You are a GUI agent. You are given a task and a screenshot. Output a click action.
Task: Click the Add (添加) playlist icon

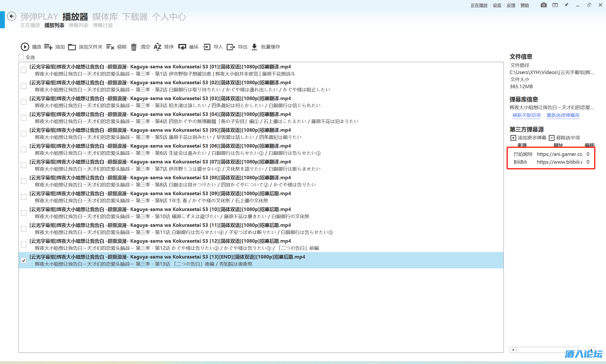point(48,47)
